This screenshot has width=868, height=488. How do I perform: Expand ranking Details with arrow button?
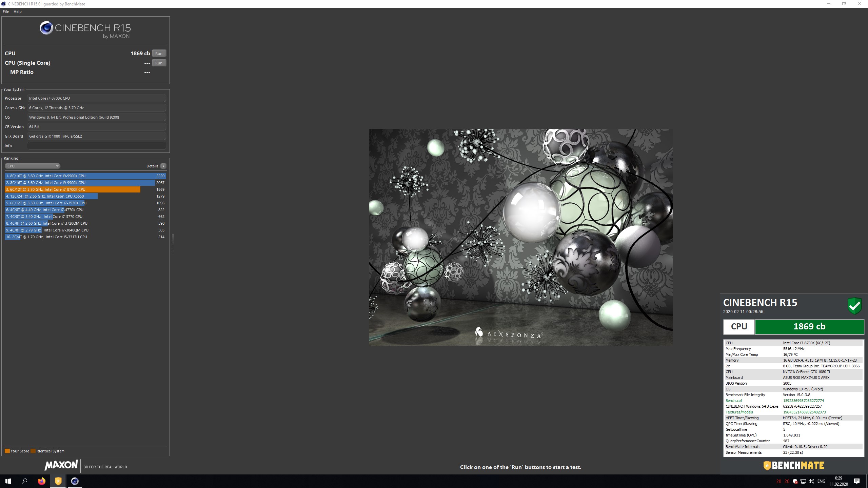[x=163, y=166]
